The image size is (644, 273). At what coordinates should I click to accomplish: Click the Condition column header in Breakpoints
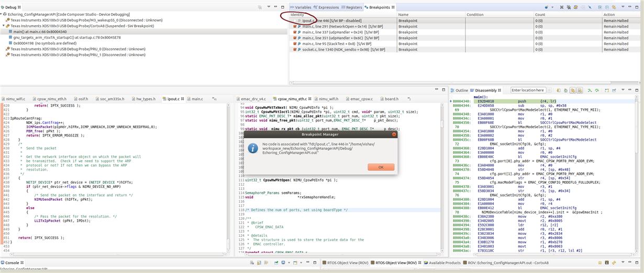(x=499, y=15)
